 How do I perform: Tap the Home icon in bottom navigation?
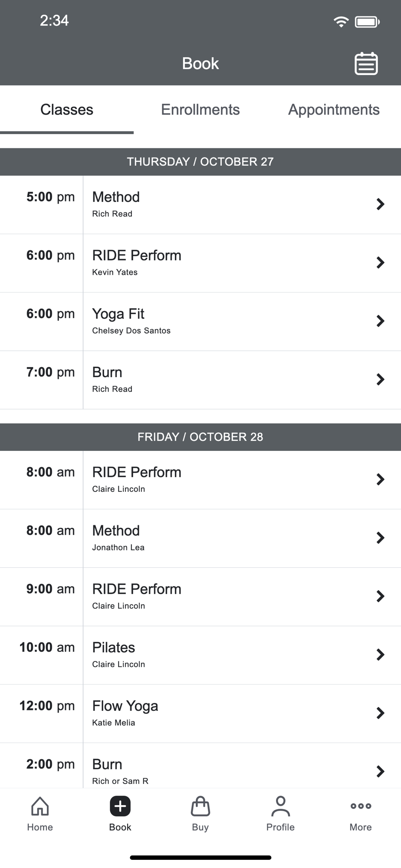coord(40,806)
